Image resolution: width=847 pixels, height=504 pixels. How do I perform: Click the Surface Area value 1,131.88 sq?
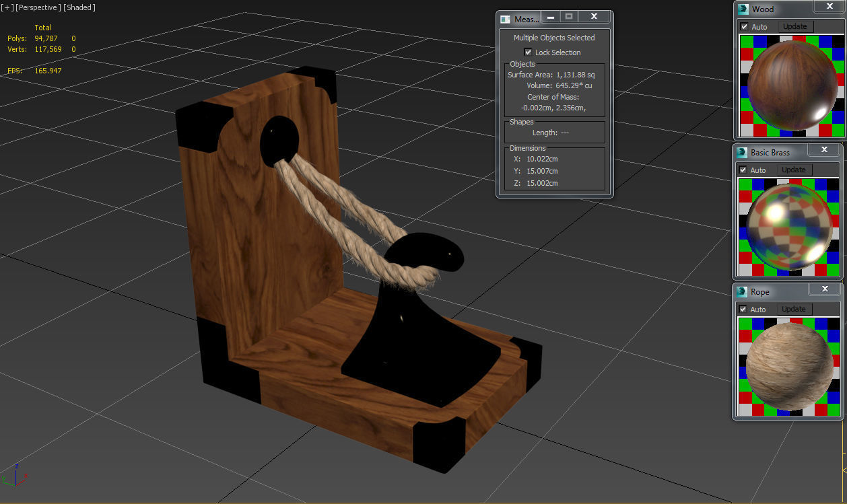[576, 75]
